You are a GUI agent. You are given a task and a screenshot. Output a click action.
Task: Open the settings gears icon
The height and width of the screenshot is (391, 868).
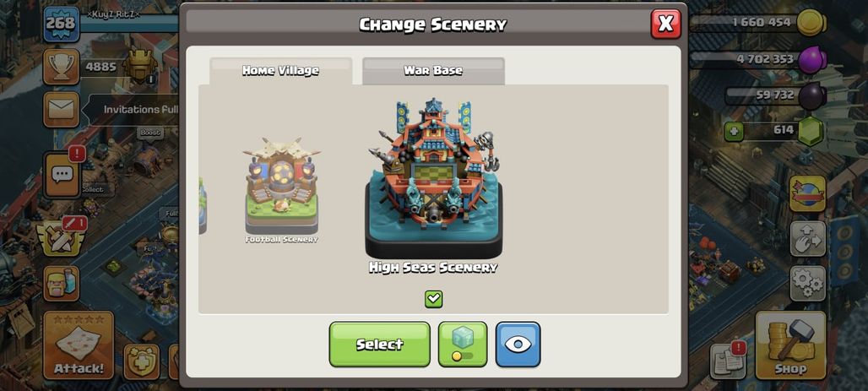[x=808, y=284]
